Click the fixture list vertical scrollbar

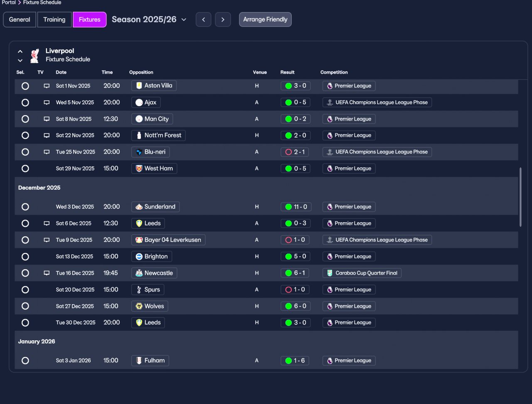[520, 197]
